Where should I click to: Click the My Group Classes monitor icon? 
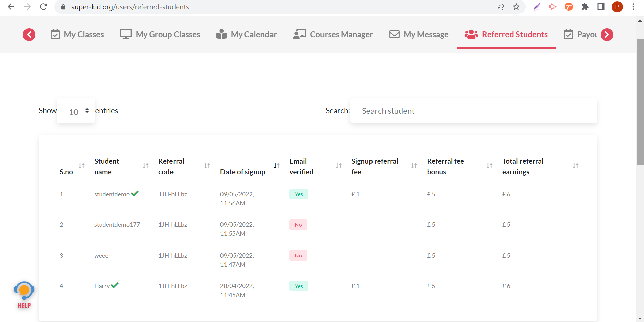click(x=126, y=34)
